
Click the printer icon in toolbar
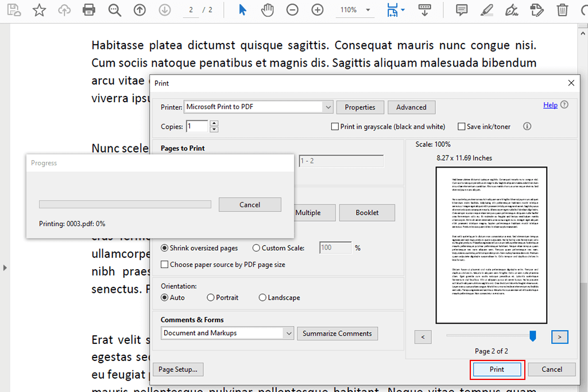(x=89, y=10)
